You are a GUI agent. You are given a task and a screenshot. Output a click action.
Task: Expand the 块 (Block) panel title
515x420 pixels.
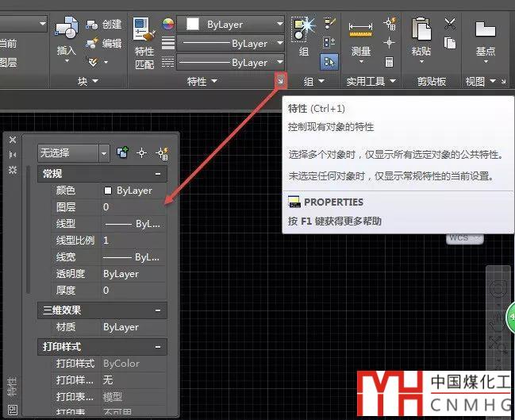pyautogui.click(x=88, y=81)
